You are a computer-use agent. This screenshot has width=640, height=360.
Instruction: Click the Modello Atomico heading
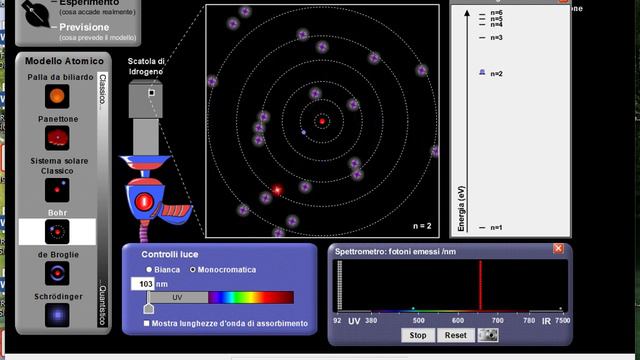click(64, 61)
